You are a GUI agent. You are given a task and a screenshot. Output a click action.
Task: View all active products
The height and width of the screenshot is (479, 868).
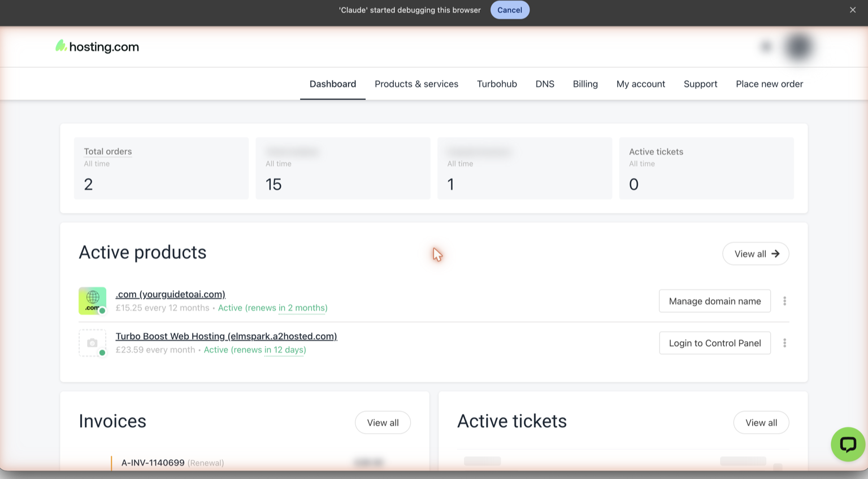click(756, 254)
